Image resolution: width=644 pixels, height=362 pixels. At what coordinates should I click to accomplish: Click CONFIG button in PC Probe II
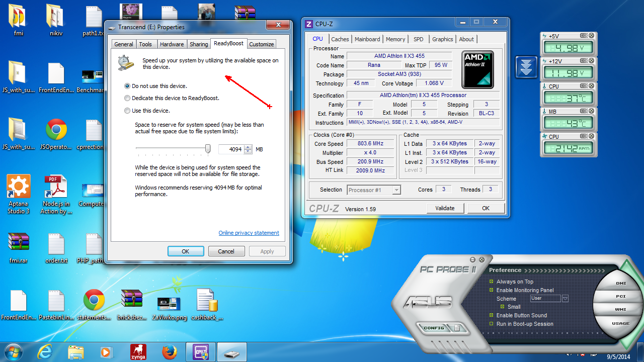pos(434,328)
